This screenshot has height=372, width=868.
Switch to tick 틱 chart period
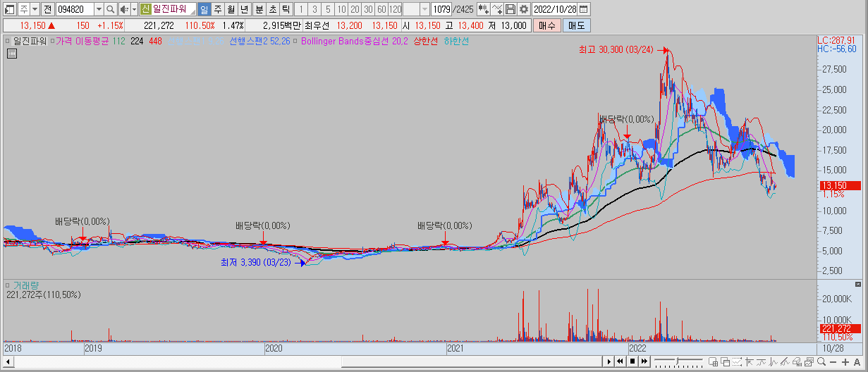(x=286, y=9)
